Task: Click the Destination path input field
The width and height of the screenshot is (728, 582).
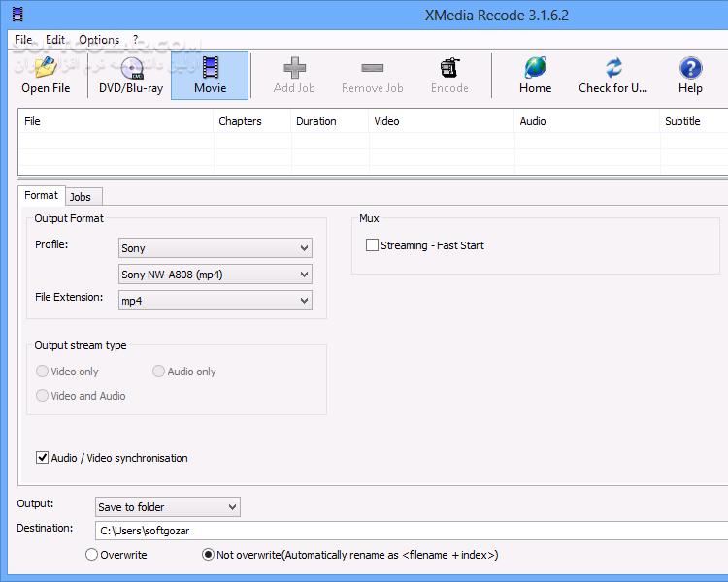Action: (412, 531)
